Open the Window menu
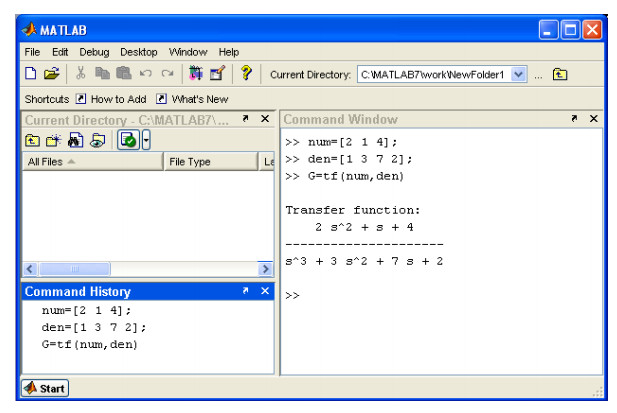The height and width of the screenshot is (413, 617). [188, 52]
